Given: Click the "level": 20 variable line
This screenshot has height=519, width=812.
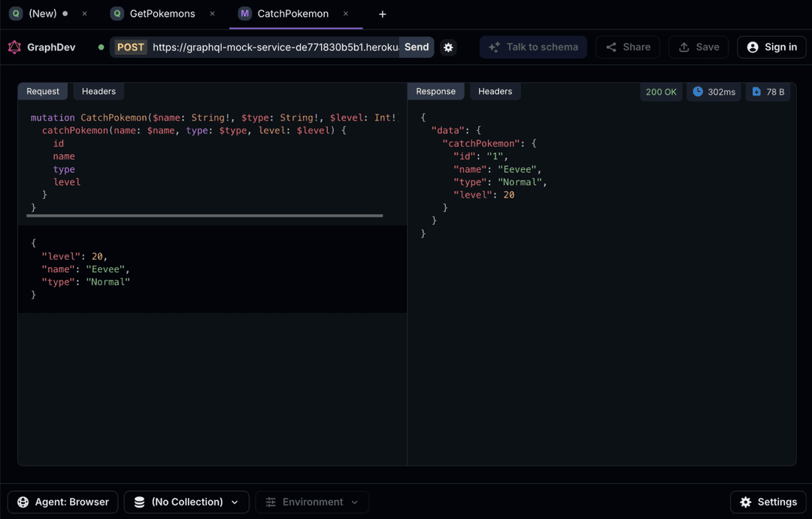Looking at the screenshot, I should click(74, 256).
